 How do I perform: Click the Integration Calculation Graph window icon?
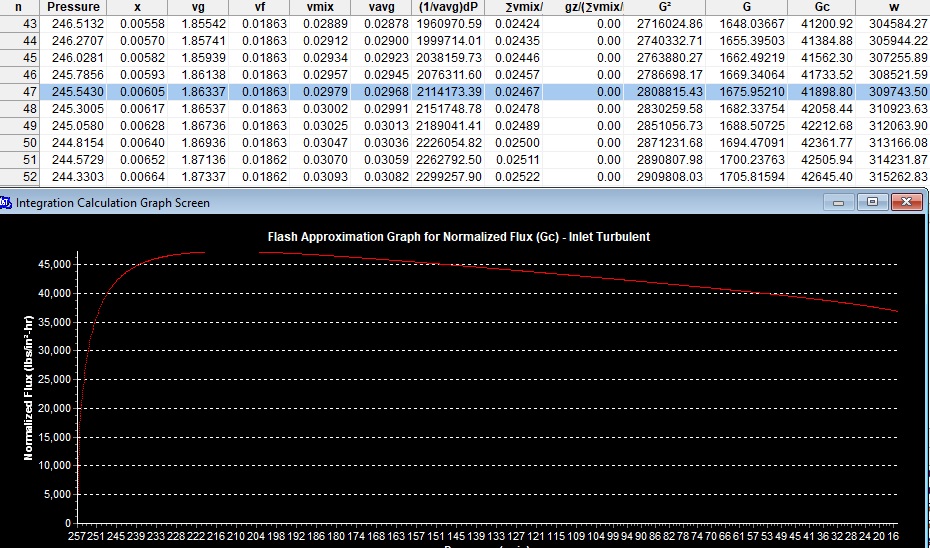coord(6,202)
